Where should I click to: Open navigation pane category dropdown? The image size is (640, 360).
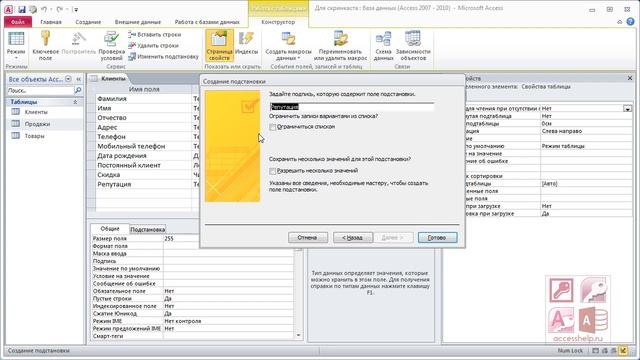(x=68, y=79)
